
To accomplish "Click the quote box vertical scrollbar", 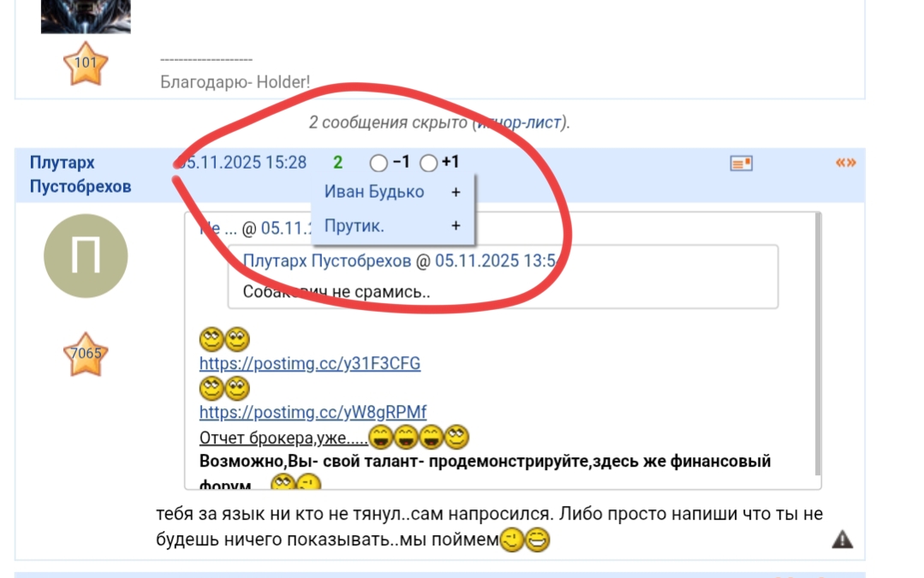I will 817,345.
